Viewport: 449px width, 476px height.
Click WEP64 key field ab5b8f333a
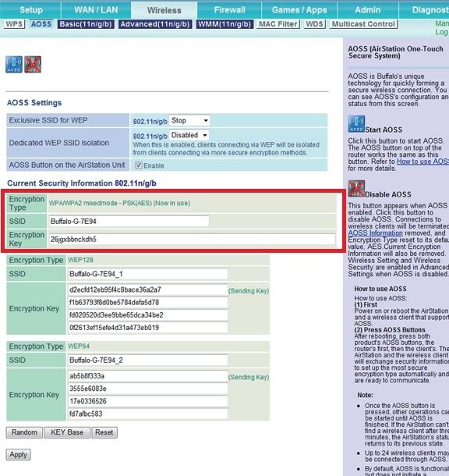coord(148,376)
